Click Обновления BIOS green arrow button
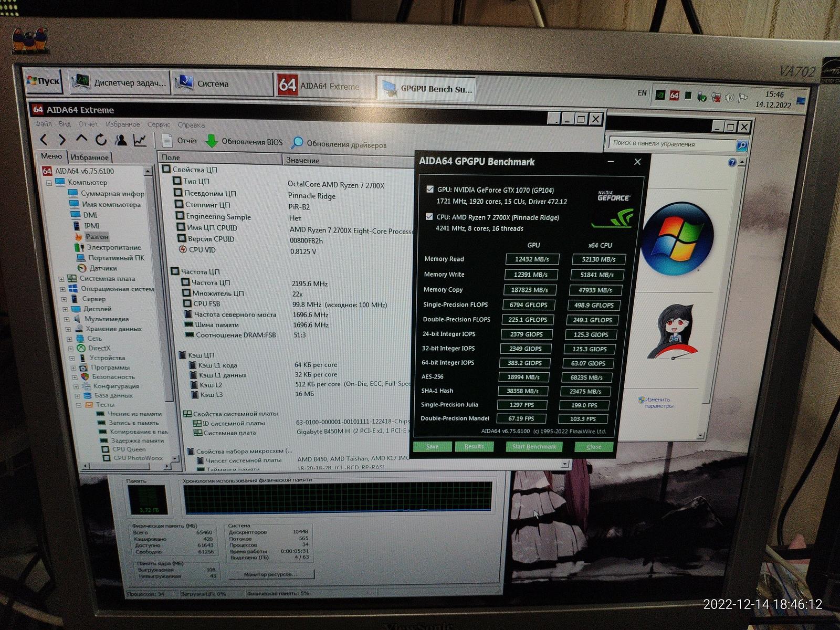 click(244, 142)
